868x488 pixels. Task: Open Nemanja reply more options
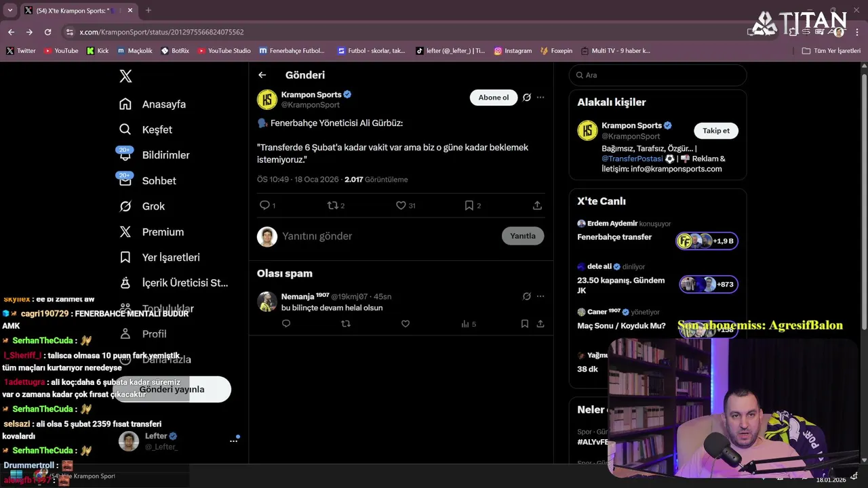pyautogui.click(x=540, y=296)
